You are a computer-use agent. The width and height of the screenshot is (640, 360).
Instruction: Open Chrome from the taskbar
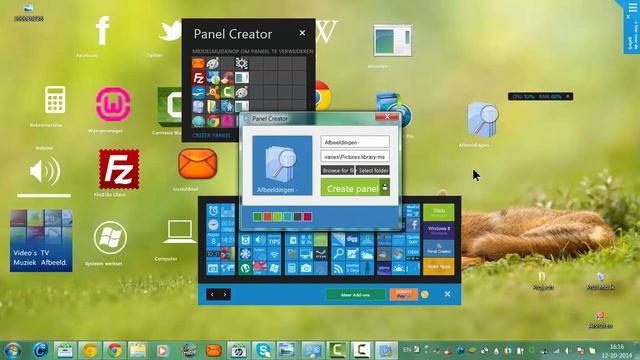click(x=114, y=350)
